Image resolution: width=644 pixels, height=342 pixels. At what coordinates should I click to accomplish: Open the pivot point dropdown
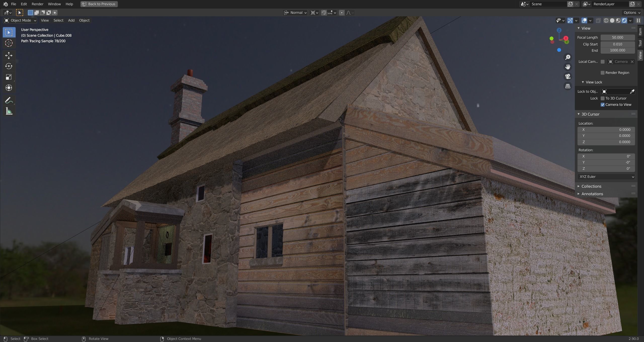tap(314, 13)
